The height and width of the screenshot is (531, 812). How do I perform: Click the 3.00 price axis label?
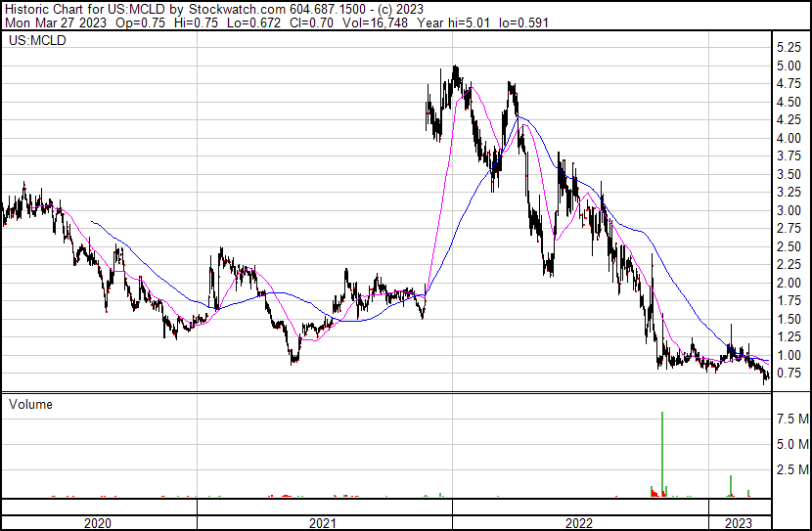(x=789, y=211)
